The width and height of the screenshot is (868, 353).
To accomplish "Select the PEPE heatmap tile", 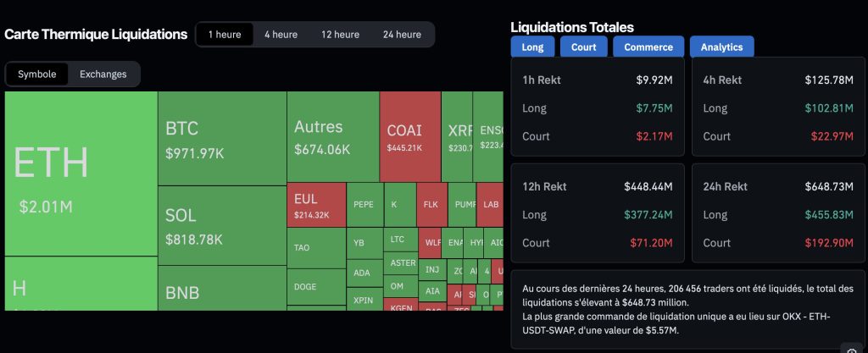I will [364, 205].
